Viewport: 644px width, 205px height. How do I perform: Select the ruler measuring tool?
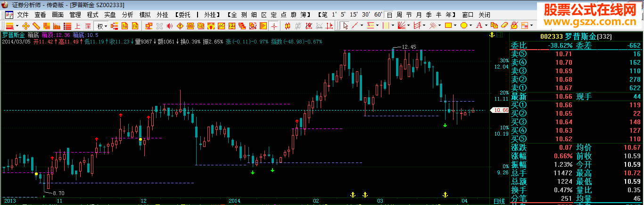(x=36, y=26)
